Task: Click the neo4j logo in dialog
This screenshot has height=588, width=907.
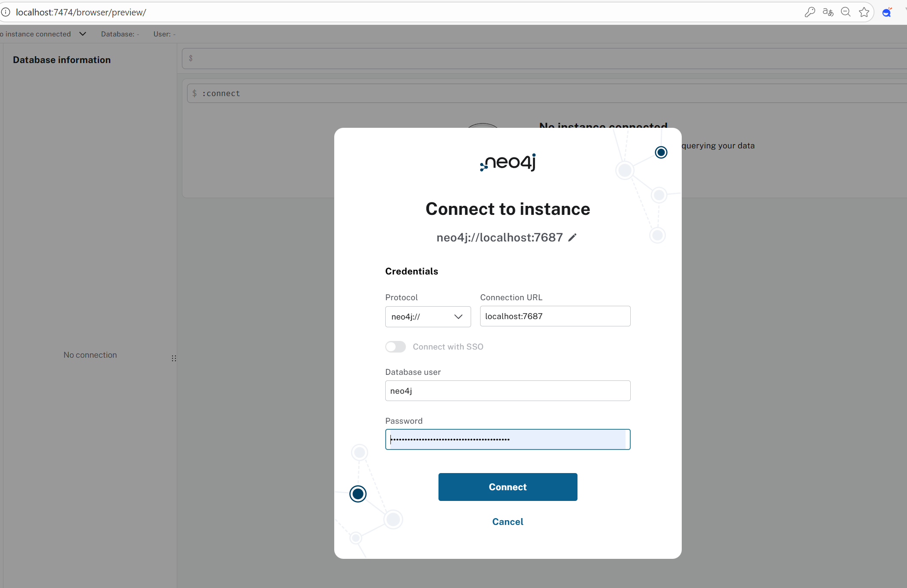Action: pyautogui.click(x=508, y=162)
